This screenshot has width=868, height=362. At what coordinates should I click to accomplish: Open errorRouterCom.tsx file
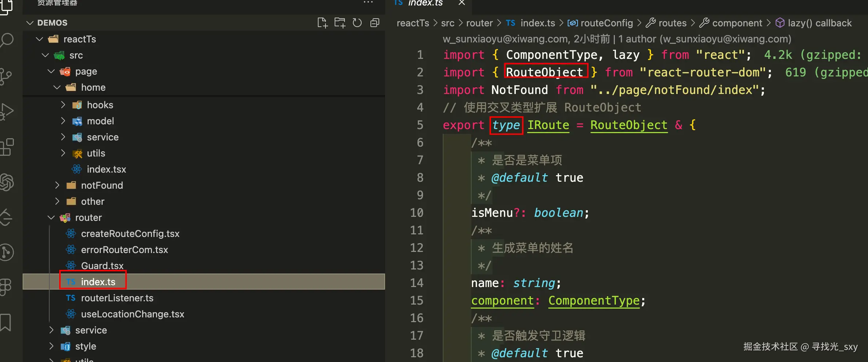(125, 250)
